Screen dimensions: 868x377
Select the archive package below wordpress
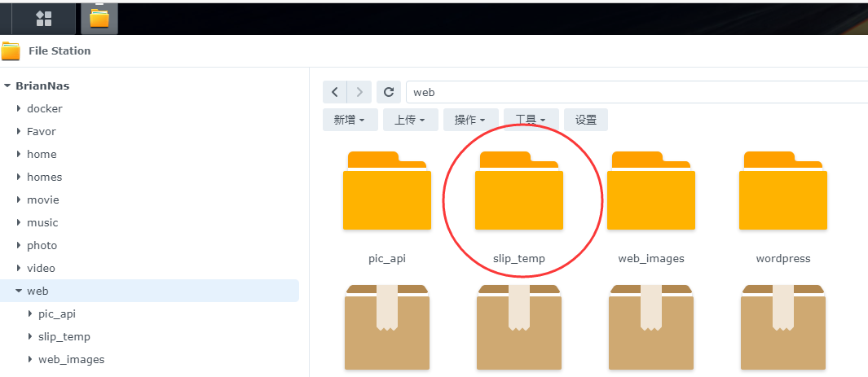click(x=783, y=327)
